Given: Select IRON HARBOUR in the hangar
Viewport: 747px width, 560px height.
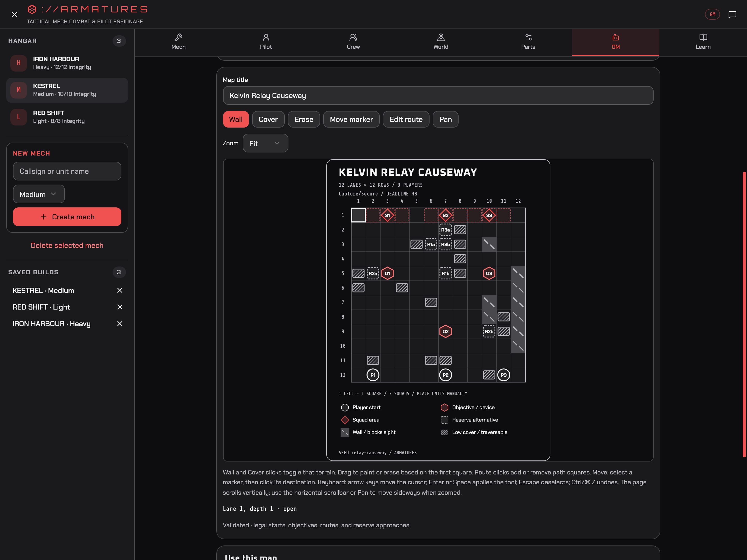Looking at the screenshot, I should point(67,63).
